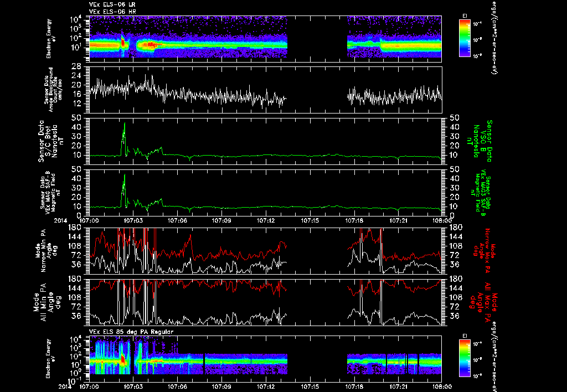Click the right '40' tick of VSO B panel
567x392 pixels.
point(454,127)
